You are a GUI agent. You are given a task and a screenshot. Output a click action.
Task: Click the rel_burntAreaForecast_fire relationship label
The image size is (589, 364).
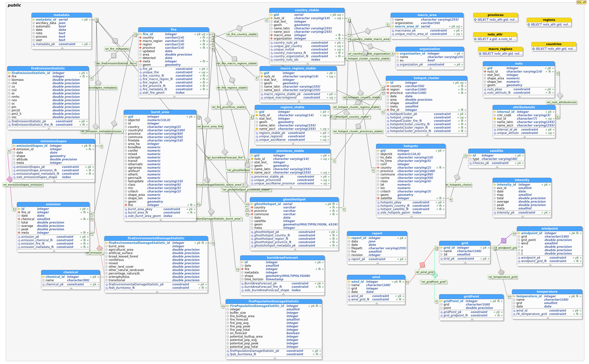225,157
